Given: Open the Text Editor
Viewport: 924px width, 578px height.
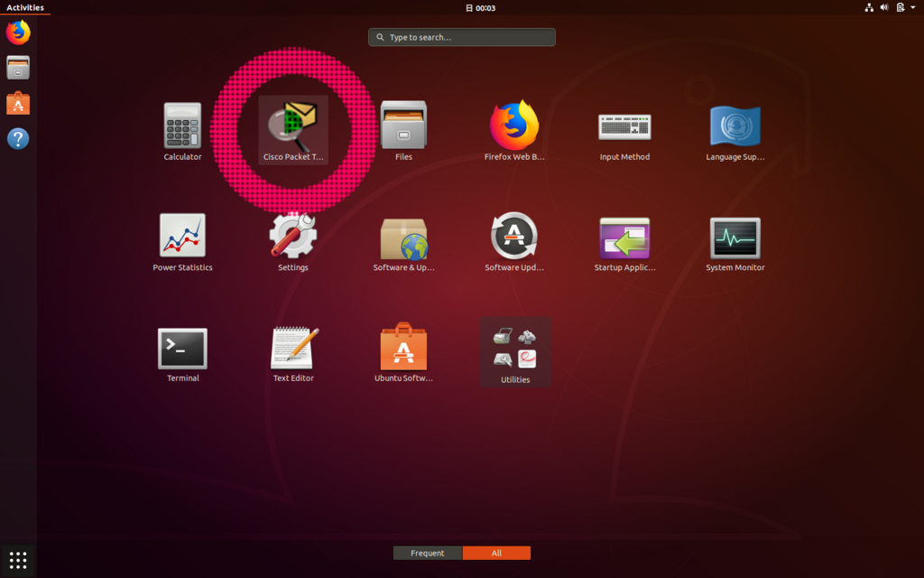Looking at the screenshot, I should pyautogui.click(x=293, y=352).
